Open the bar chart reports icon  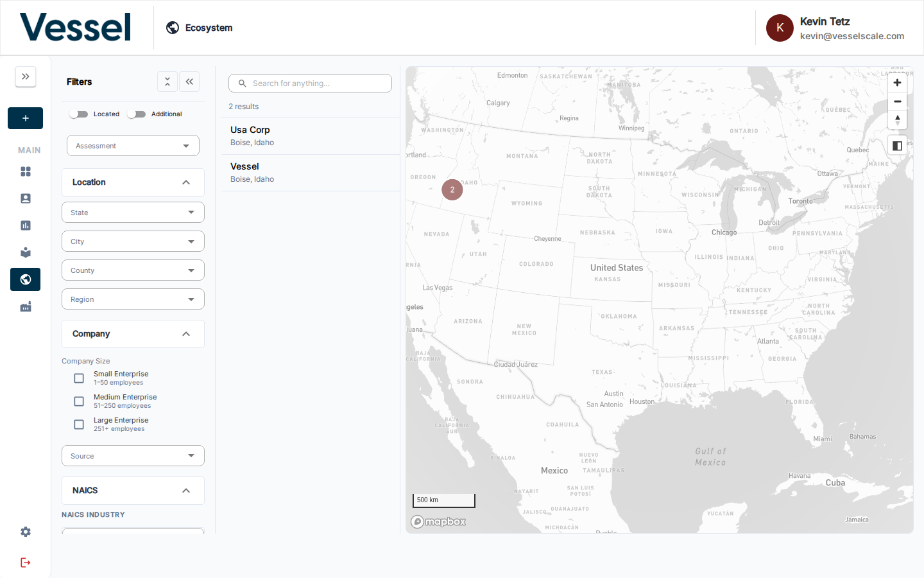pos(26,225)
